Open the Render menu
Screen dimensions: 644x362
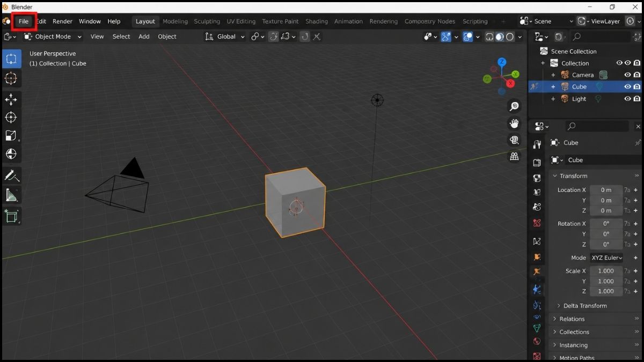pos(62,21)
